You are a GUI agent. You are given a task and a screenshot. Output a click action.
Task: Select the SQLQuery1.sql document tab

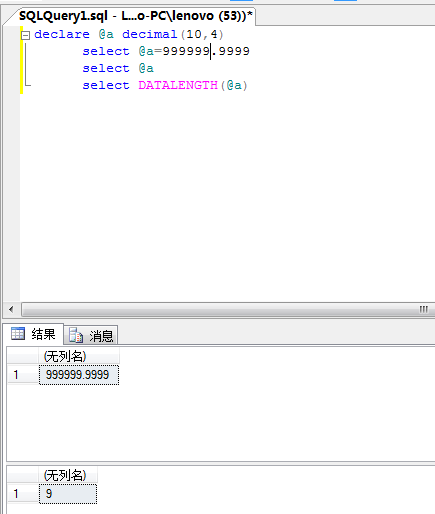[135, 16]
